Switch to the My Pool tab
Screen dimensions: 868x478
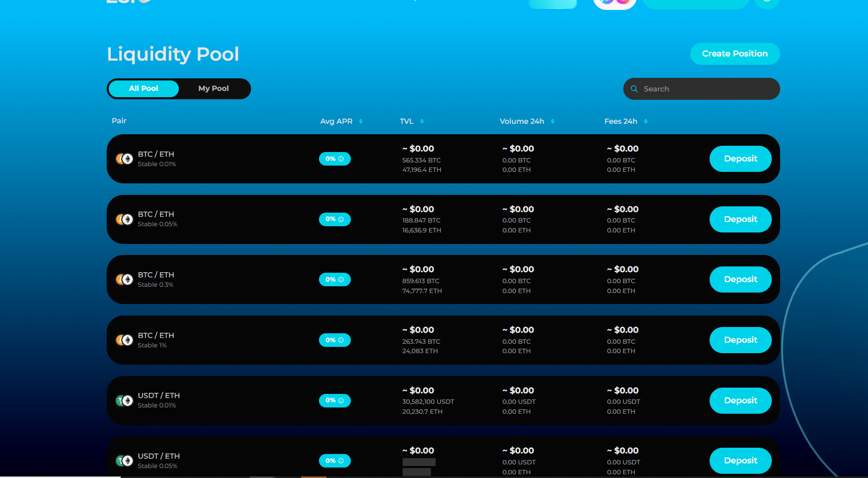[x=213, y=88]
